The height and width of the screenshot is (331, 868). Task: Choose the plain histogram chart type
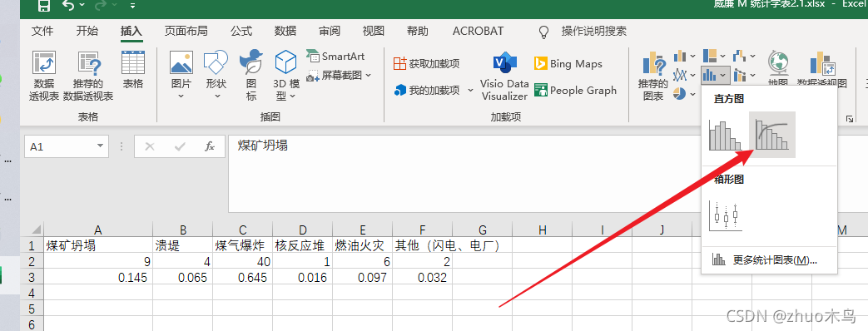point(725,135)
